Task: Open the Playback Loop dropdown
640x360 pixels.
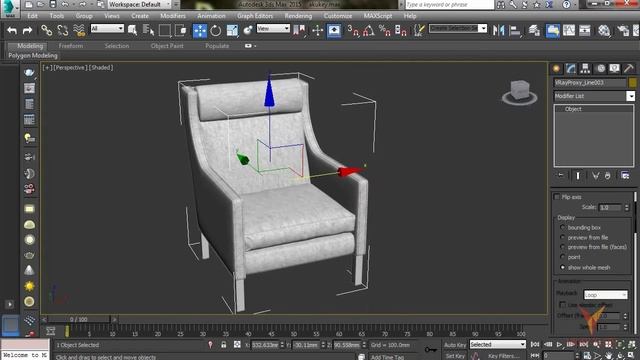Action: pos(605,295)
